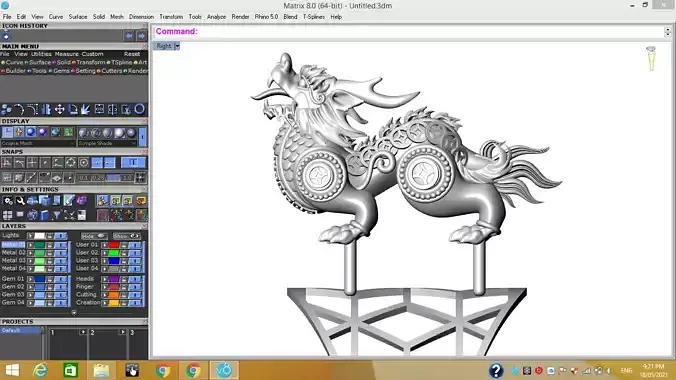Click the green display mode icon
676x380 pixels.
point(68,132)
